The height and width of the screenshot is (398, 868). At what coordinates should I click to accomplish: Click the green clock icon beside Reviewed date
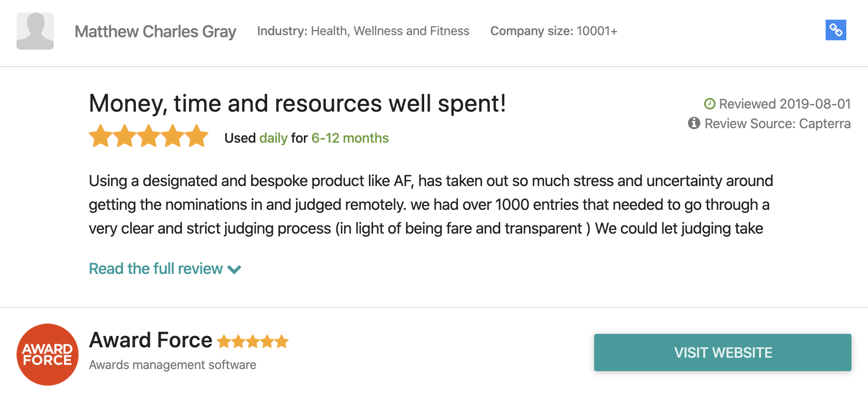709,104
